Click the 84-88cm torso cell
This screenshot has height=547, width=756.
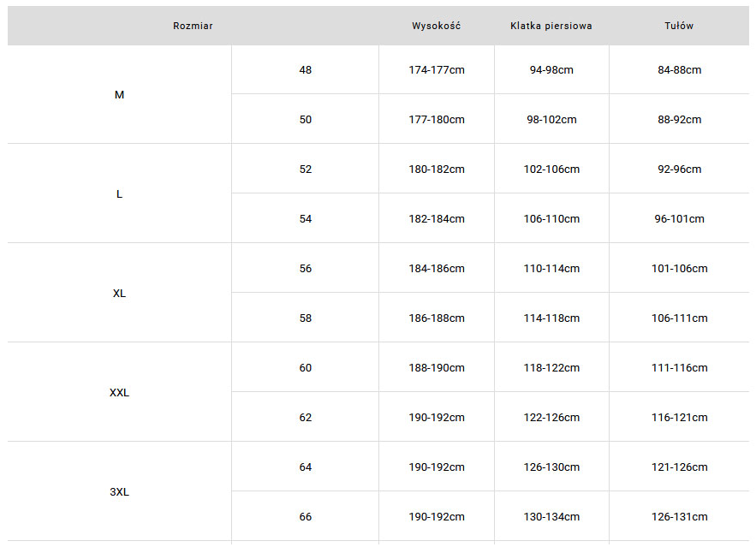[679, 70]
